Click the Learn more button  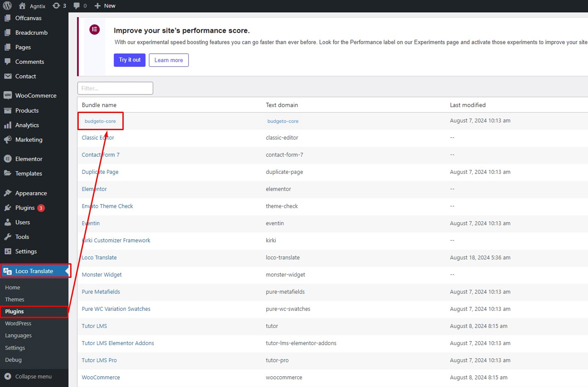(169, 60)
